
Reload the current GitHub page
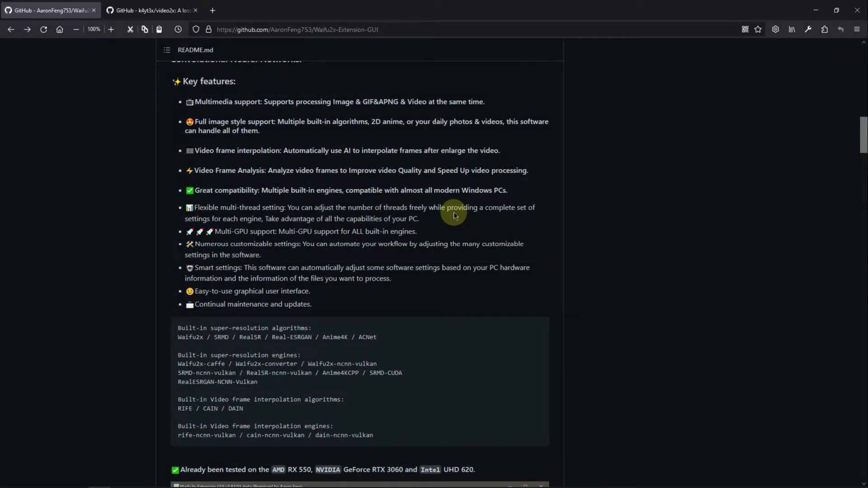pos(43,29)
